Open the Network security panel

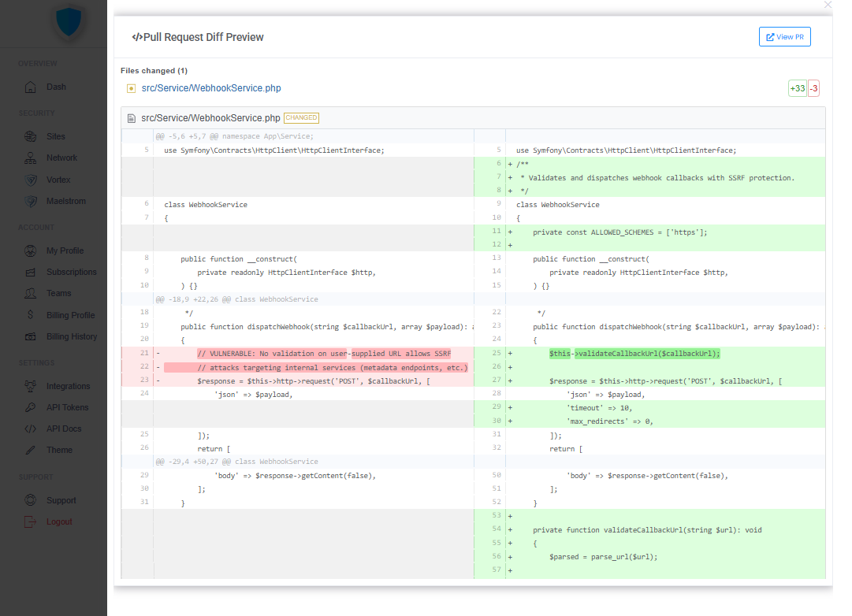point(62,158)
